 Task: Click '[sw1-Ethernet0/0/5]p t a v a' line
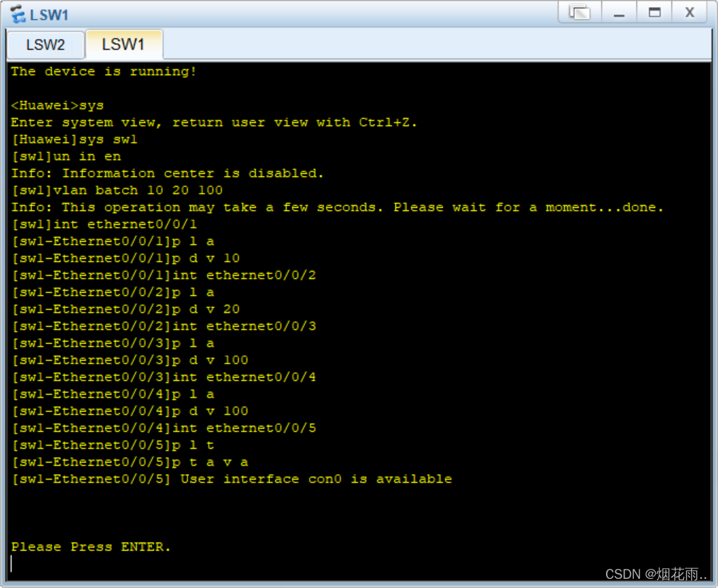tap(130, 462)
